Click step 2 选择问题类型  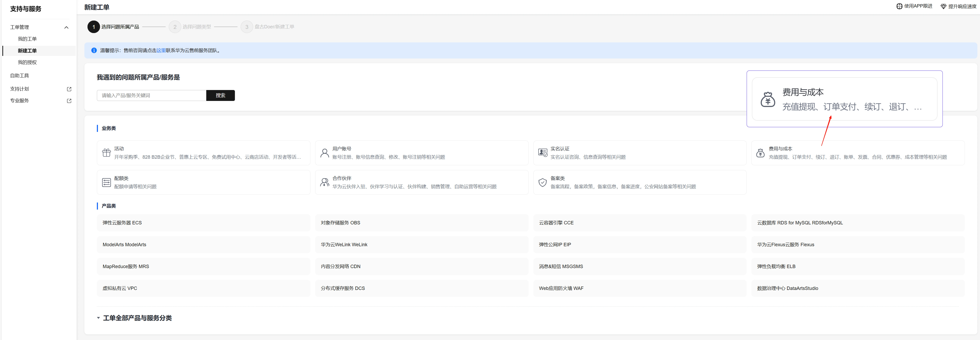(190, 27)
